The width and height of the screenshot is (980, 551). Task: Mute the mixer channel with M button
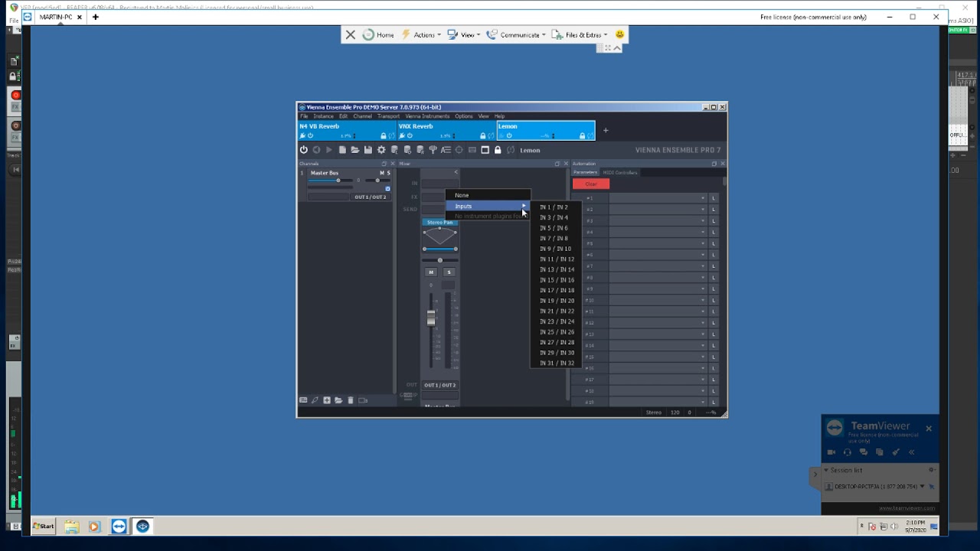[x=431, y=272]
